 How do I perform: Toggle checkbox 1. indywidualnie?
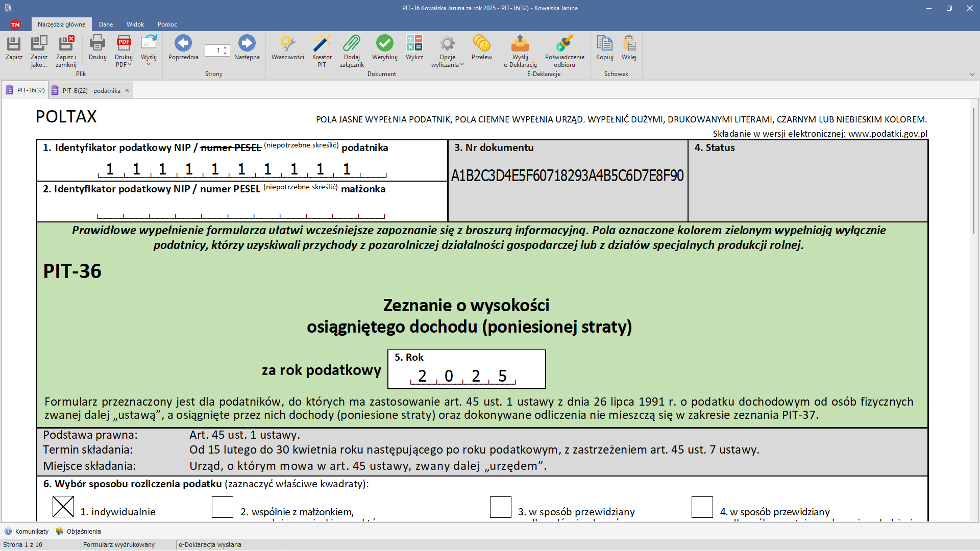click(63, 507)
